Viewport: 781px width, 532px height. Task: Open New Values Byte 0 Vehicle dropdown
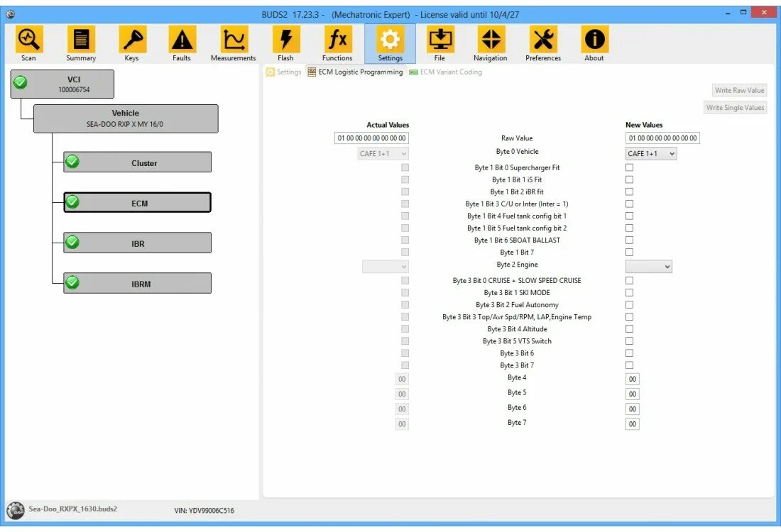click(x=650, y=154)
